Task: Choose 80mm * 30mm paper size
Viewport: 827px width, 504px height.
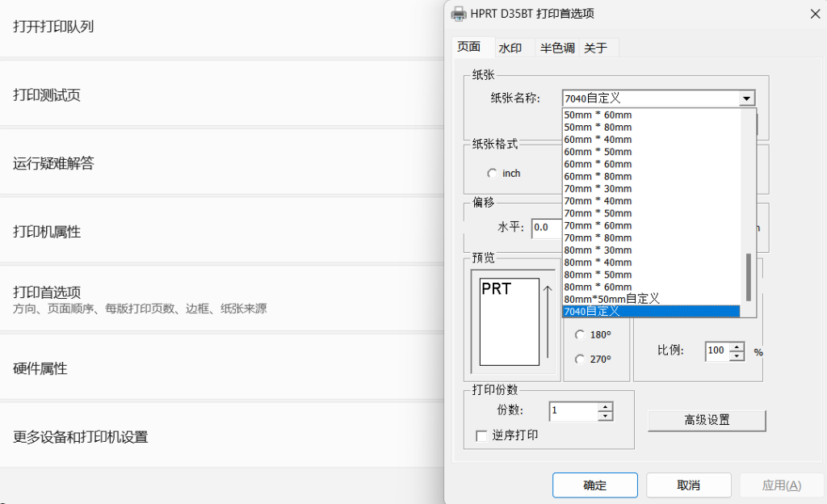Action: 652,250
